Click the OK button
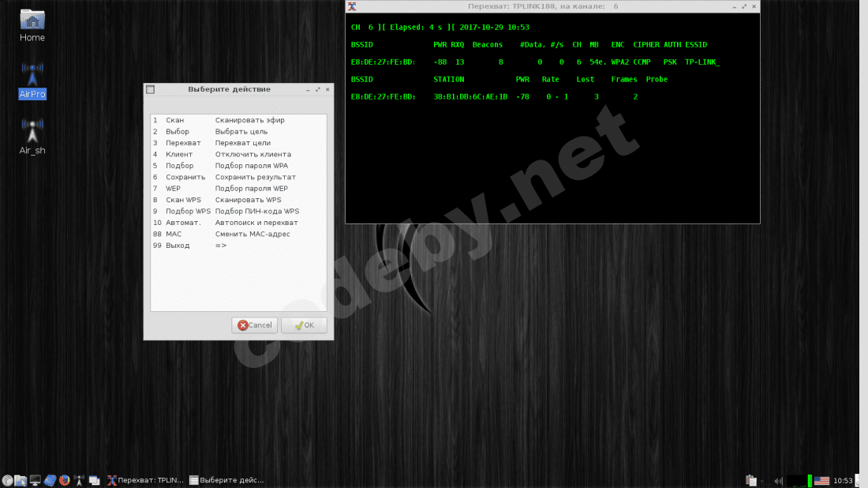 [x=304, y=325]
